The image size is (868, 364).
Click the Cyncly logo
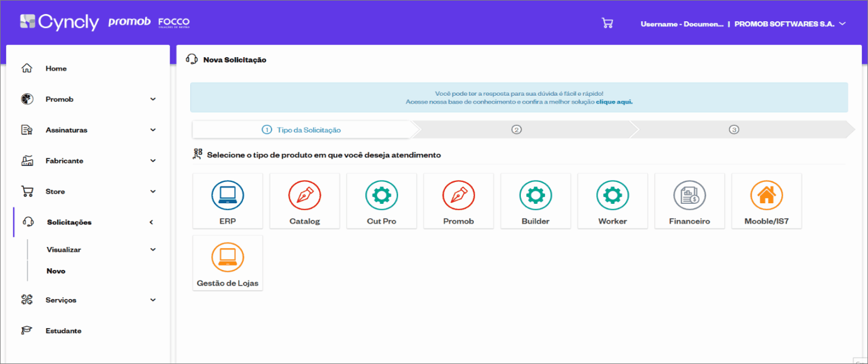tap(59, 22)
